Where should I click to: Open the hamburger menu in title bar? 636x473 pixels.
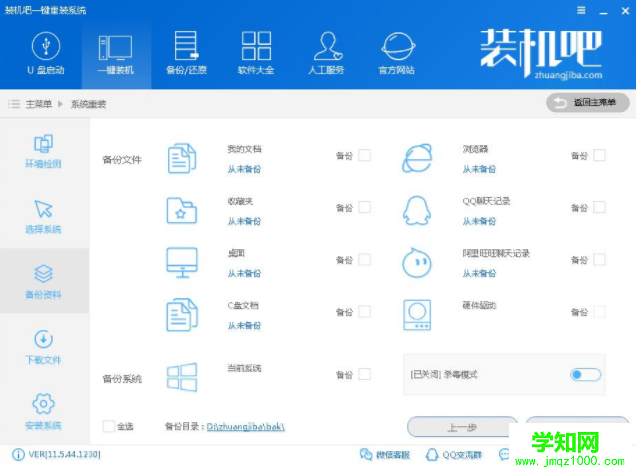581,11
